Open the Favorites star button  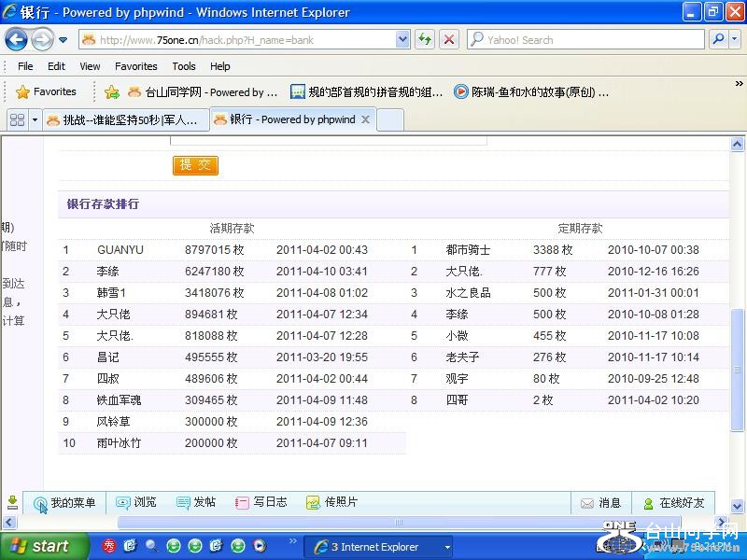pos(46,91)
